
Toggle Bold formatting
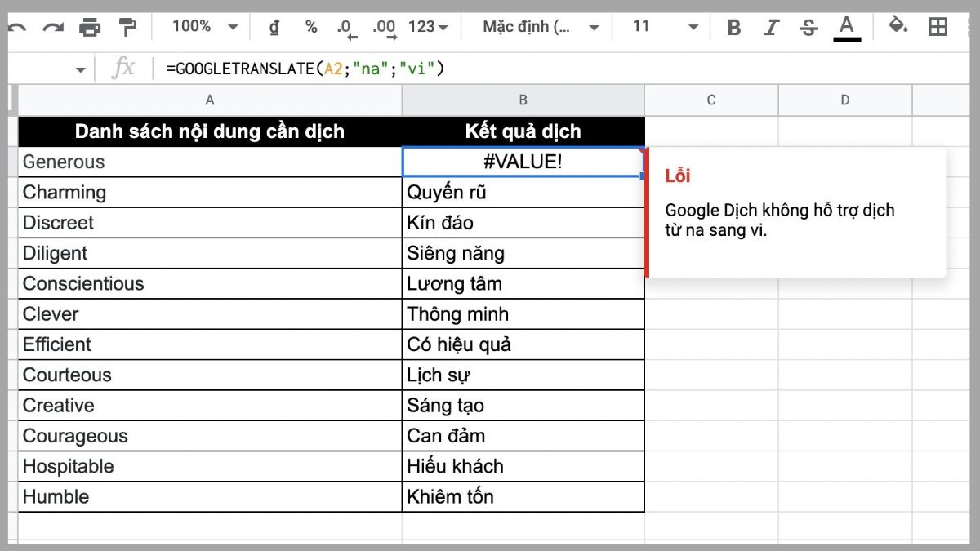(733, 26)
